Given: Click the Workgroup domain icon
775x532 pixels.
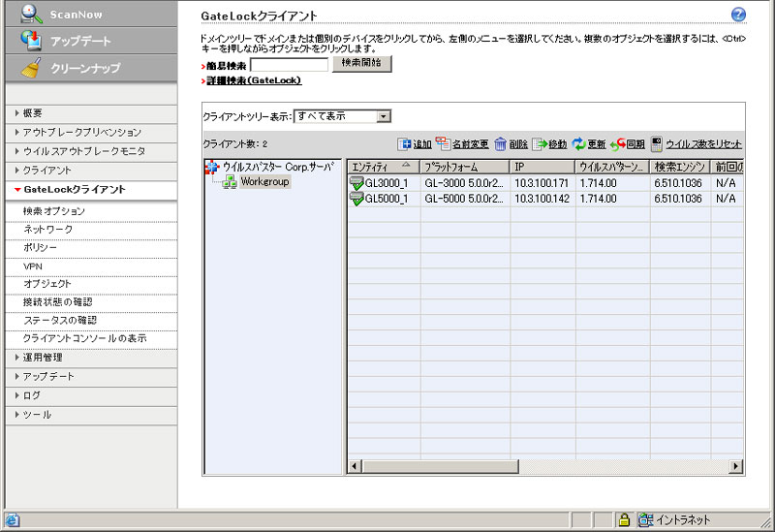Looking at the screenshot, I should coord(230,182).
